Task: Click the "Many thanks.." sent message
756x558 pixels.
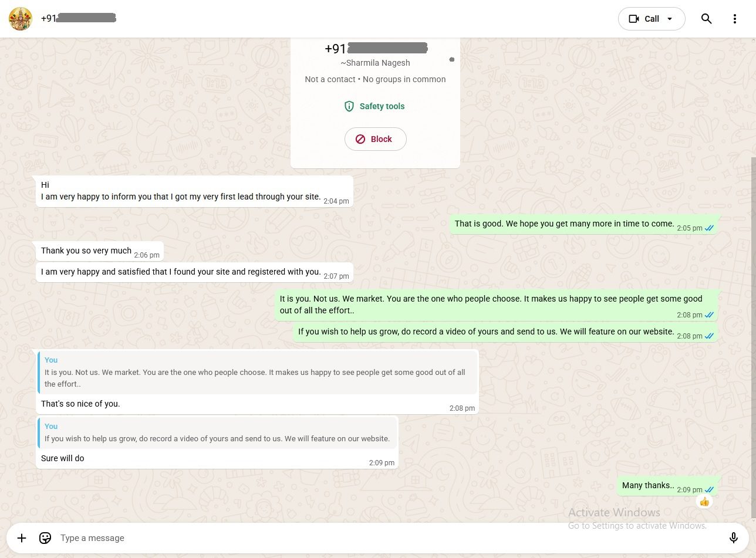Action: [648, 486]
